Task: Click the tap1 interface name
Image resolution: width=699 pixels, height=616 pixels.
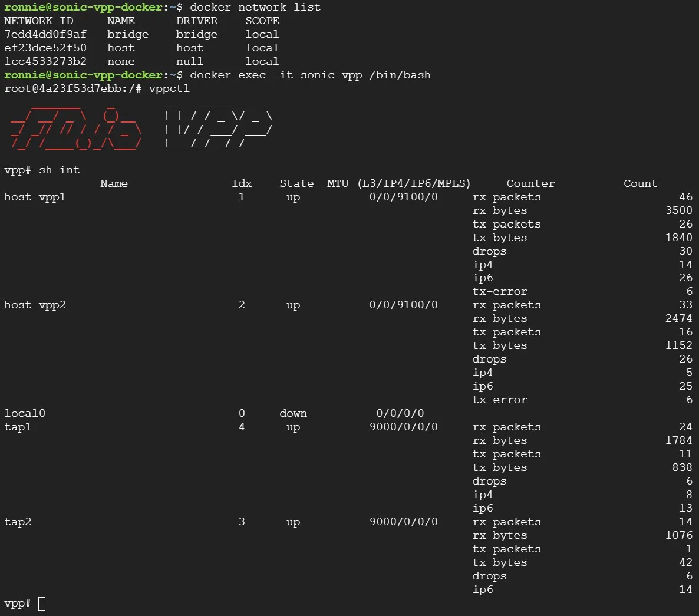Action: tap(17, 427)
